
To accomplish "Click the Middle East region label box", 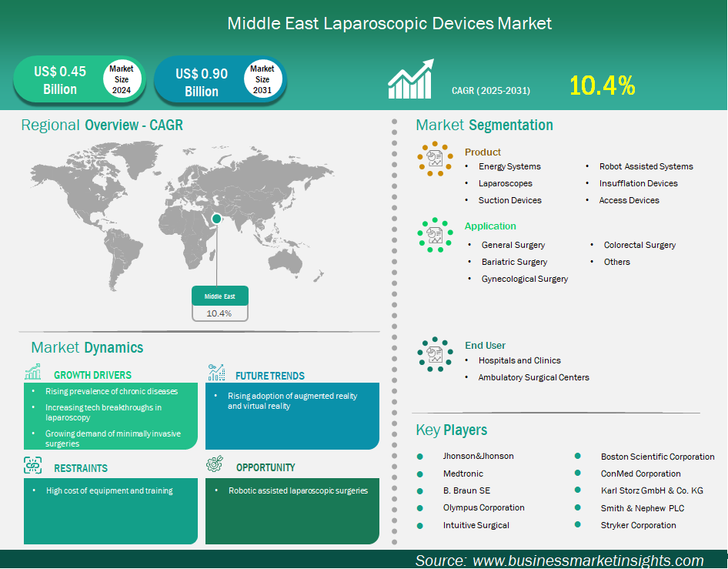I will [x=220, y=296].
